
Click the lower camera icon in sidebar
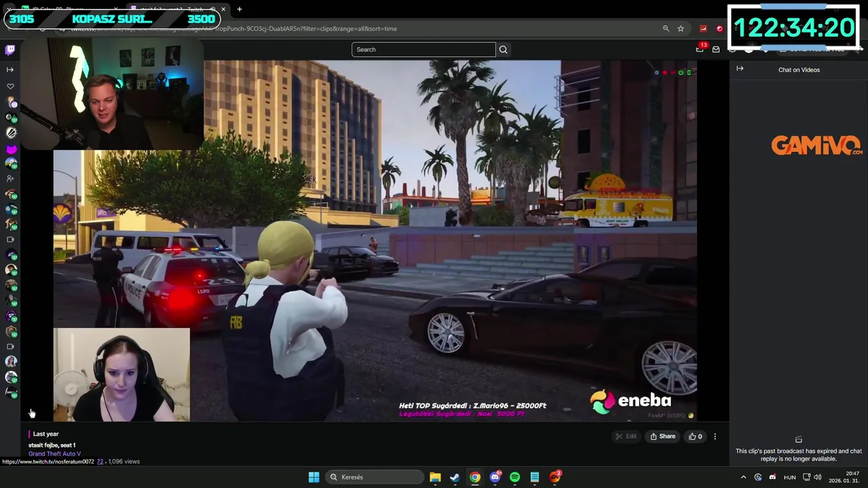click(x=10, y=347)
